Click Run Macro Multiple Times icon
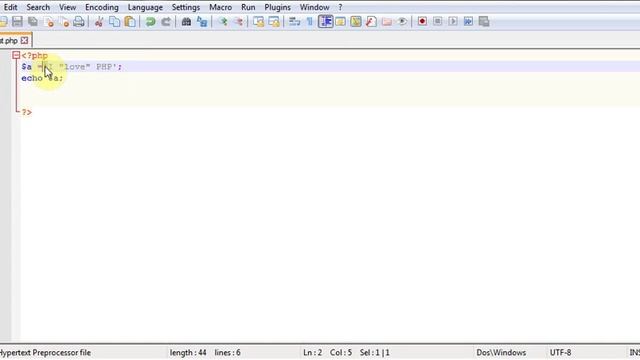 click(x=468, y=21)
